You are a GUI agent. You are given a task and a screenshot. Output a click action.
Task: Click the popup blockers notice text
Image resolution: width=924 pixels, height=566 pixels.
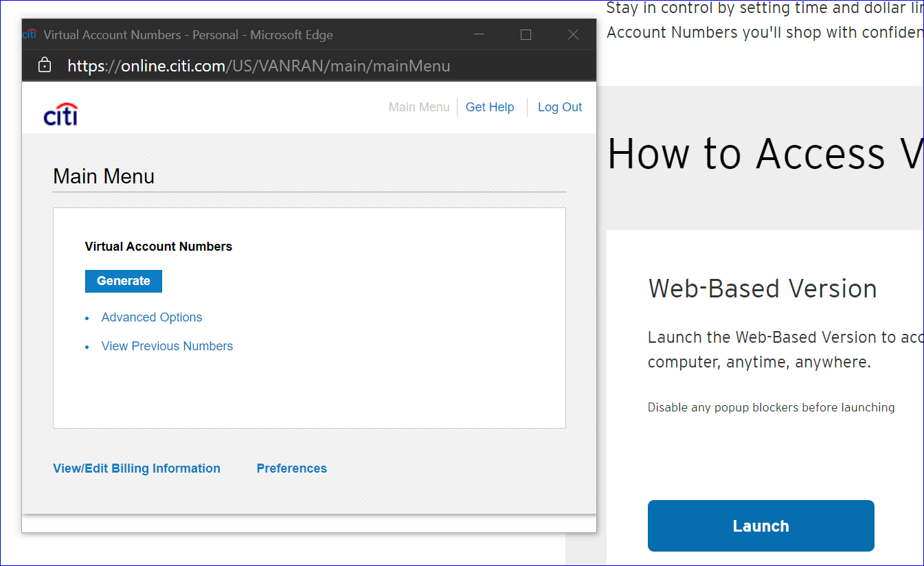[x=771, y=407]
